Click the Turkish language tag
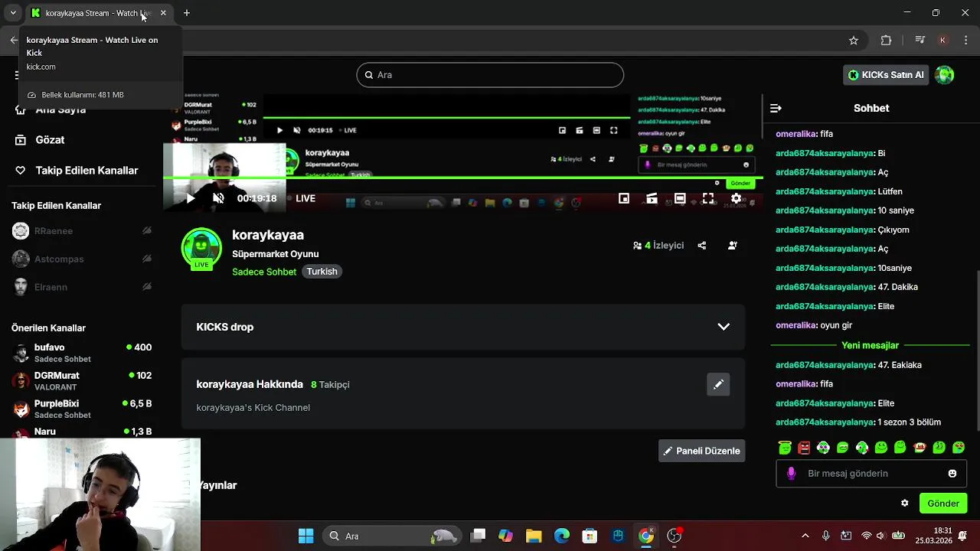This screenshot has height=551, width=980. [322, 272]
